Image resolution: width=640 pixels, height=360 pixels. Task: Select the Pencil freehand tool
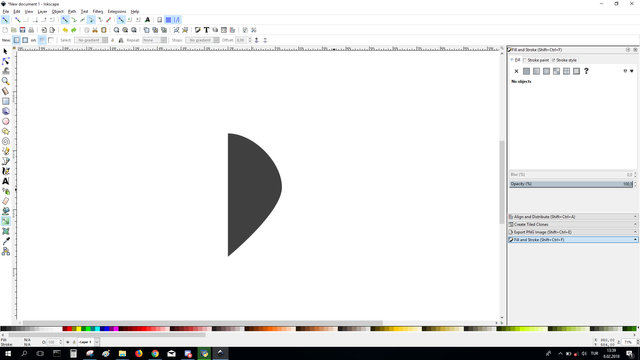pyautogui.click(x=5, y=151)
